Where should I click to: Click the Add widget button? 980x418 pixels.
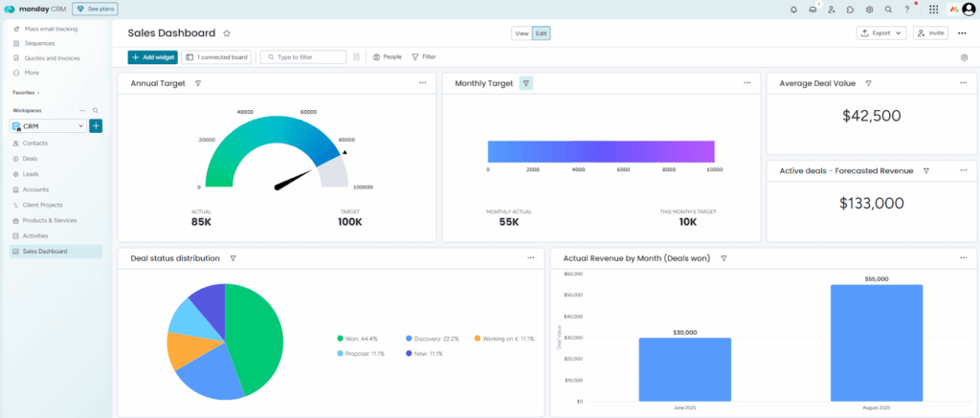coord(153,57)
